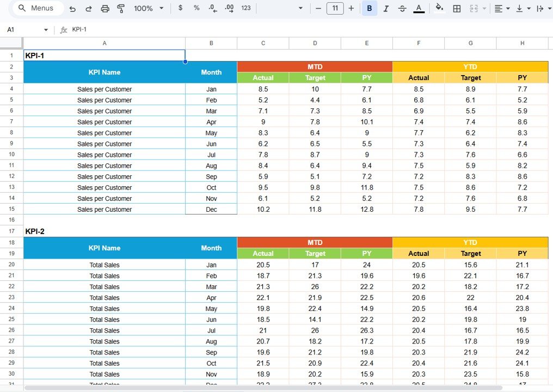Decrease decimal places on selected cell

212,8
